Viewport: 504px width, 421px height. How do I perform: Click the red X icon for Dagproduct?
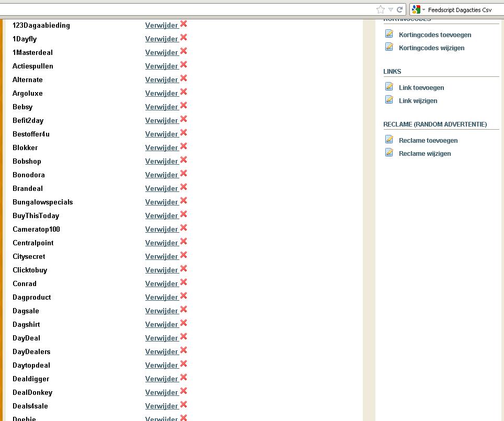tap(184, 295)
